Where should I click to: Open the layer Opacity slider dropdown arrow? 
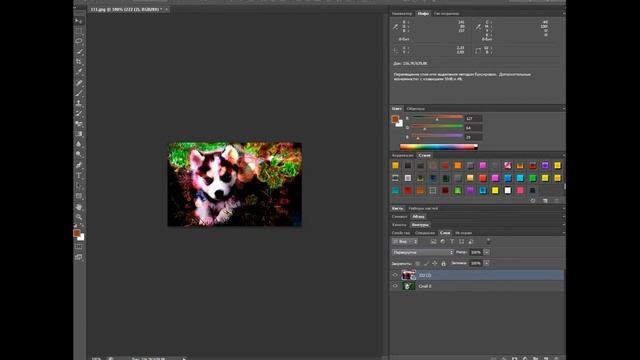point(487,252)
